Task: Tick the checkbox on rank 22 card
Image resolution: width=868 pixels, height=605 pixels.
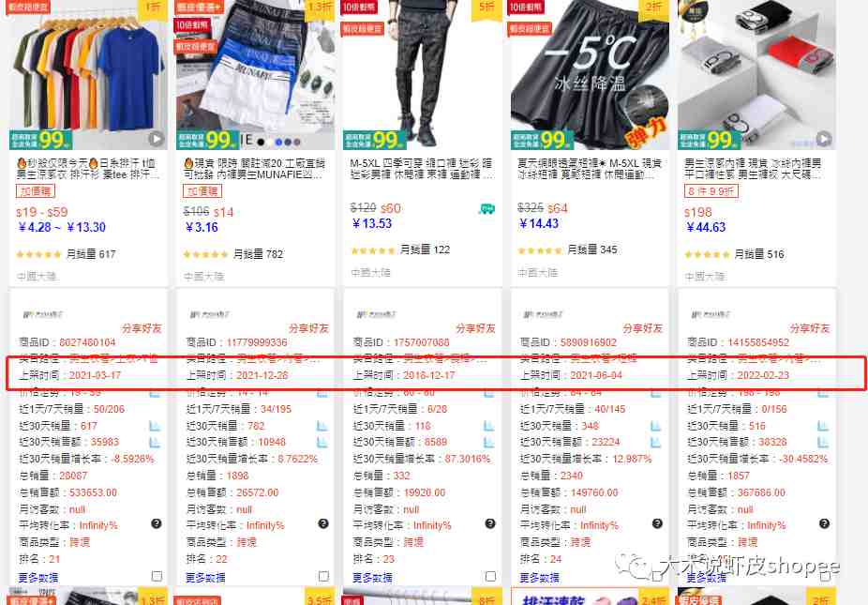Action: [323, 576]
